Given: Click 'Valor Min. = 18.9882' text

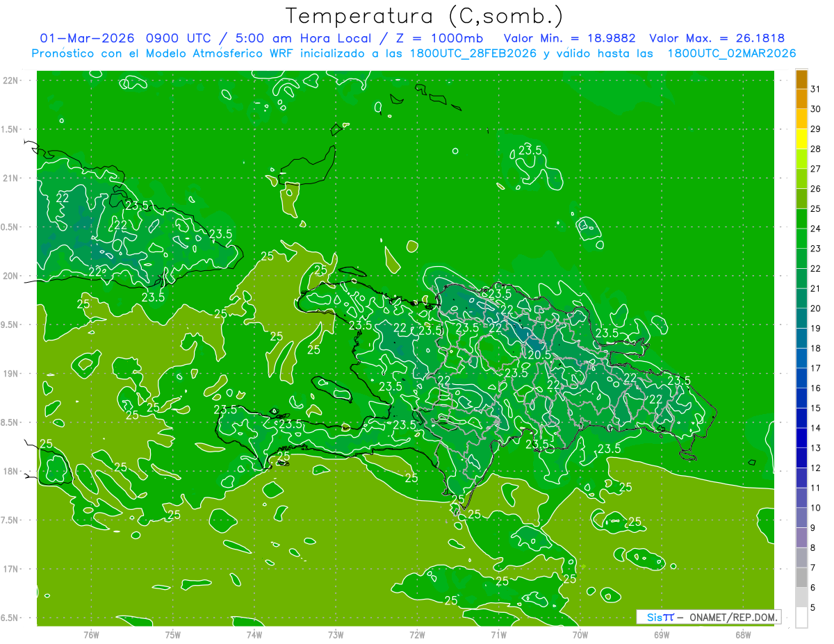Looking at the screenshot, I should coord(569,38).
